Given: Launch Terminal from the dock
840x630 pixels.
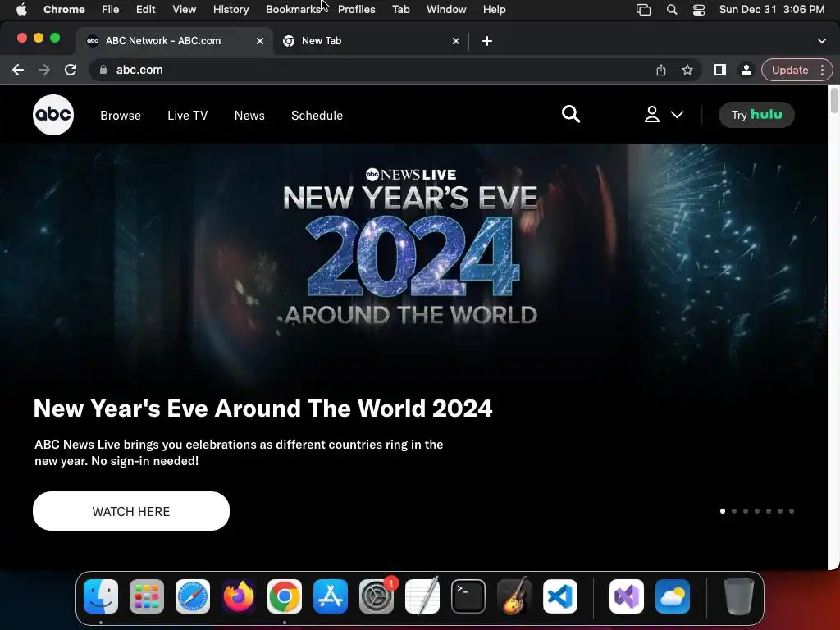Looking at the screenshot, I should [468, 596].
